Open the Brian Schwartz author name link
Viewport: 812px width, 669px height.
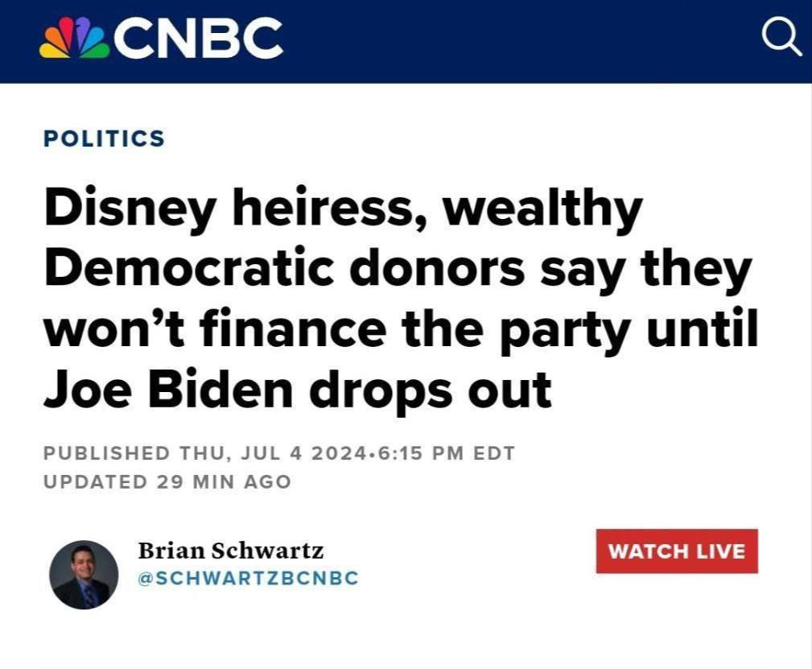click(231, 551)
